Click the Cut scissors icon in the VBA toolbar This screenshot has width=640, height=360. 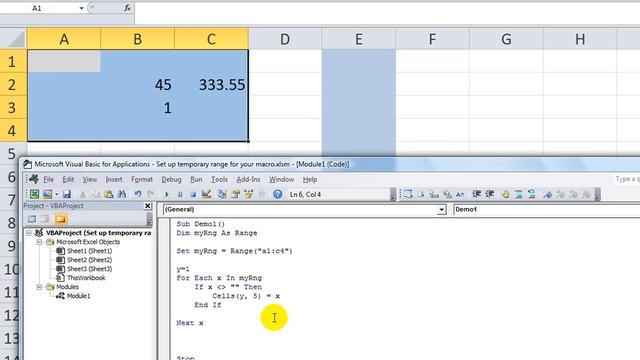click(83, 195)
